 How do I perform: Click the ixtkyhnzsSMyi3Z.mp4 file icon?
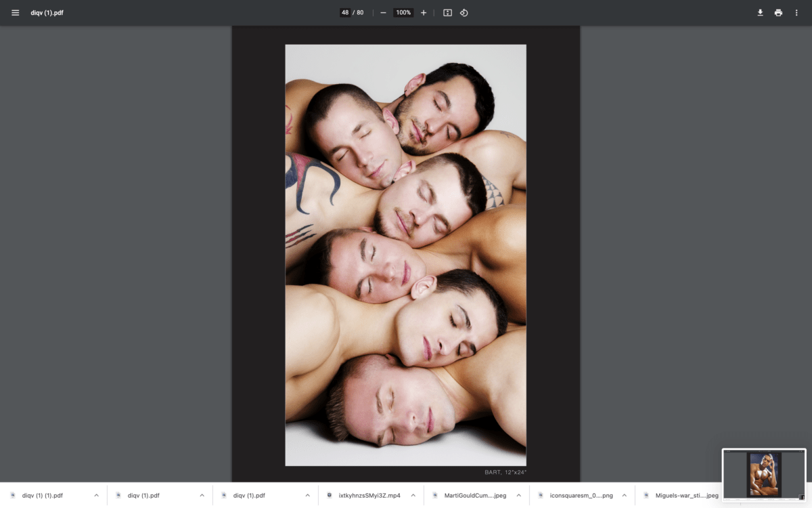click(330, 495)
